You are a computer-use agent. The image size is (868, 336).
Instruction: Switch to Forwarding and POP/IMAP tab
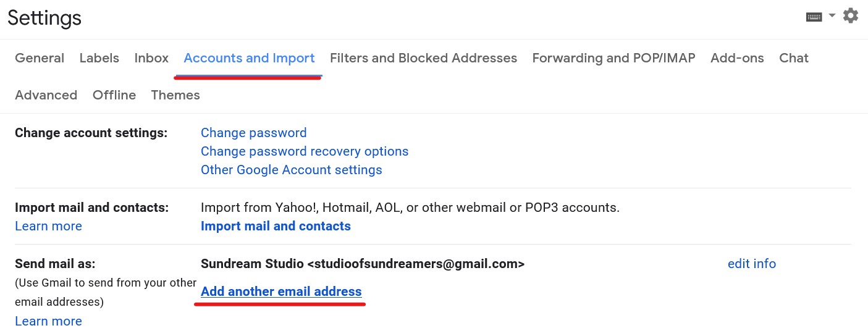click(613, 58)
